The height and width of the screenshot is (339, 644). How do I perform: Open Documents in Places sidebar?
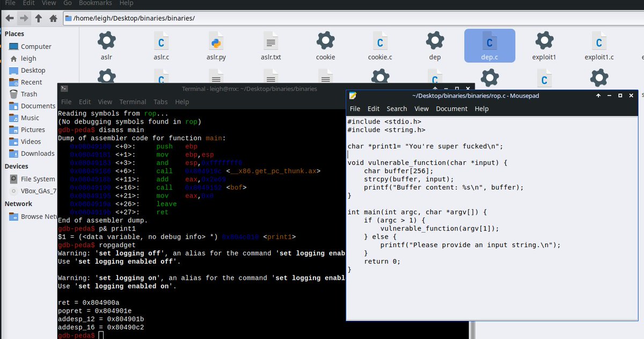pos(32,106)
